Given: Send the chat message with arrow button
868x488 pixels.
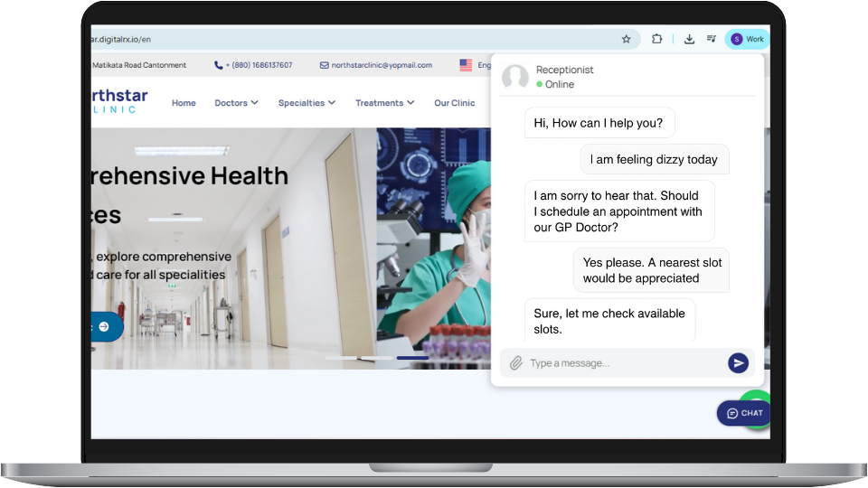Looking at the screenshot, I should 738,363.
